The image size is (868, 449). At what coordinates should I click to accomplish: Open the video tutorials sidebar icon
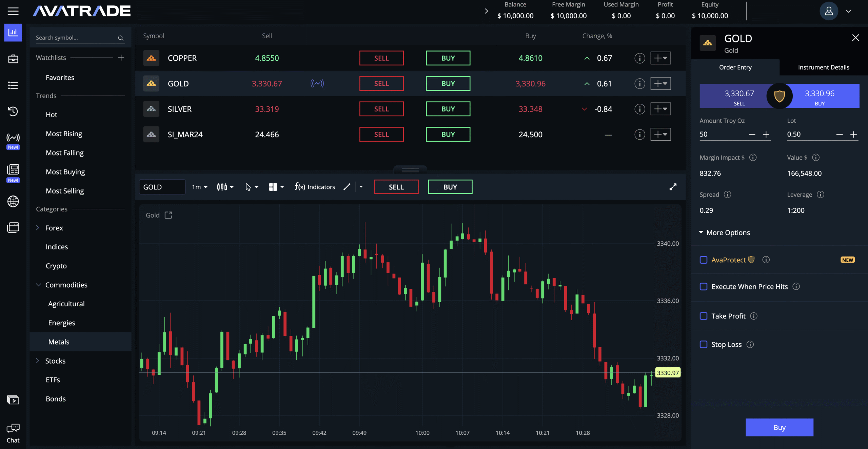13,400
